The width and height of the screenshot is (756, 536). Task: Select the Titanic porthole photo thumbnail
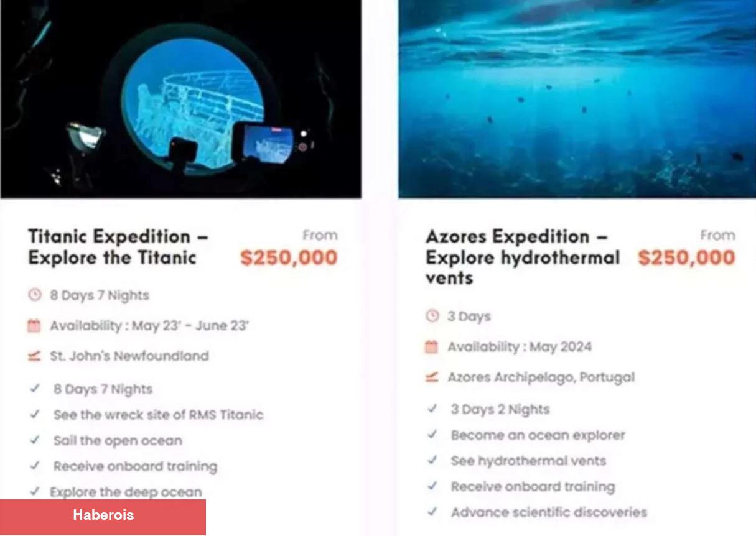coord(180,99)
